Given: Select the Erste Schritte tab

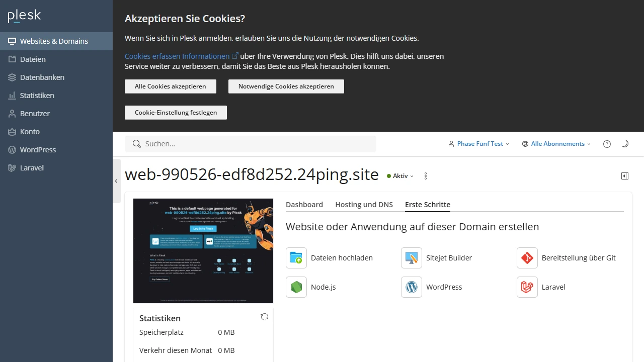Looking at the screenshot, I should pyautogui.click(x=428, y=205).
